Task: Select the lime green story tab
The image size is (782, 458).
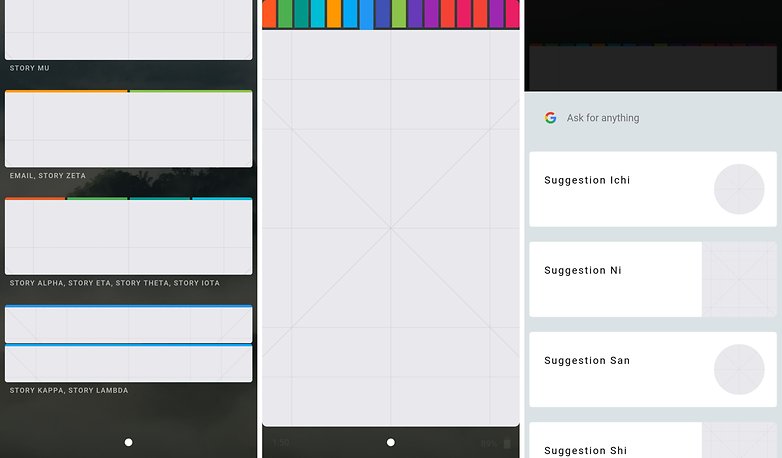Action: point(399,13)
